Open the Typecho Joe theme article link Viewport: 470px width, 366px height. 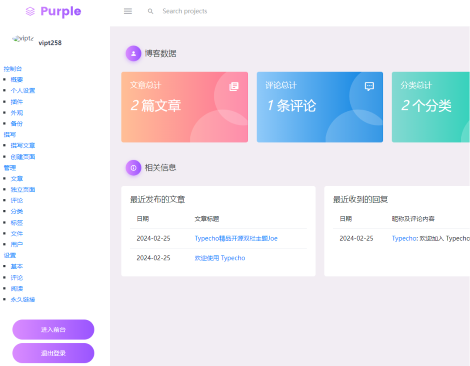tap(236, 238)
